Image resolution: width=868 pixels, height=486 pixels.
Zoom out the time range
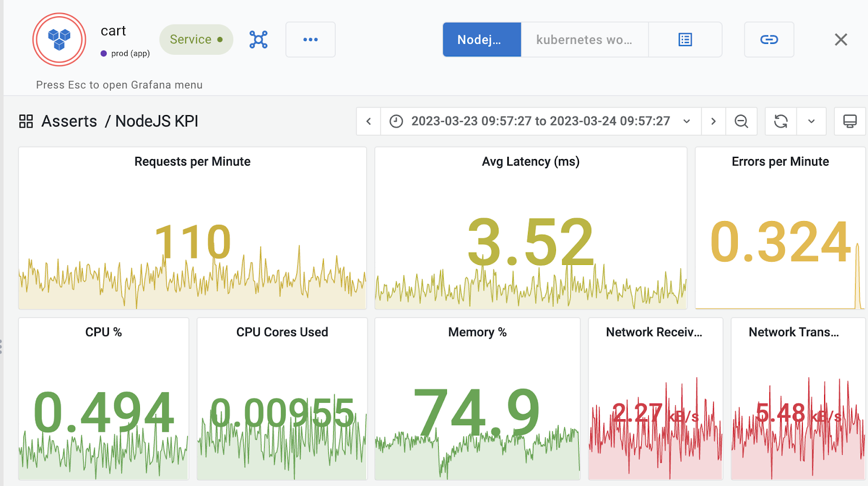tap(741, 121)
